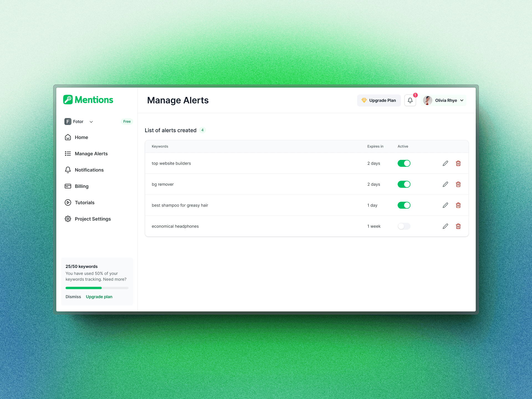
Task: Open the Olivia Rhye account menu
Action: (444, 100)
